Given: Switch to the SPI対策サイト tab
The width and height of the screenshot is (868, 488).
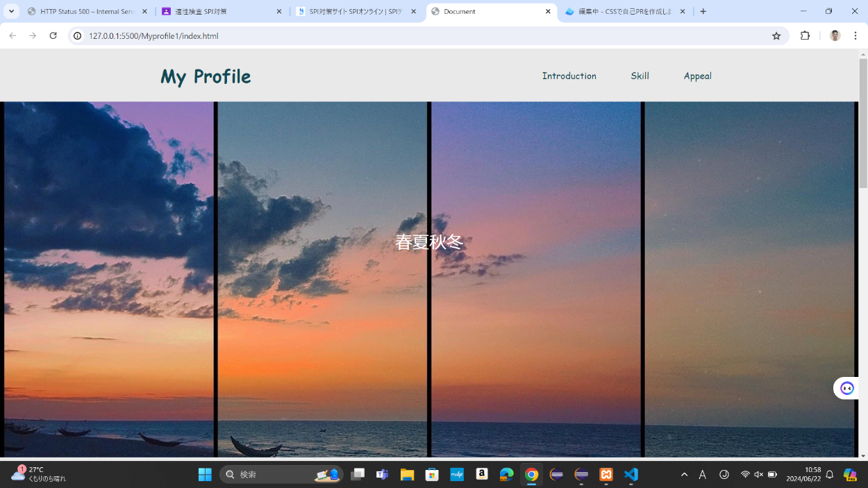Looking at the screenshot, I should pos(356,12).
